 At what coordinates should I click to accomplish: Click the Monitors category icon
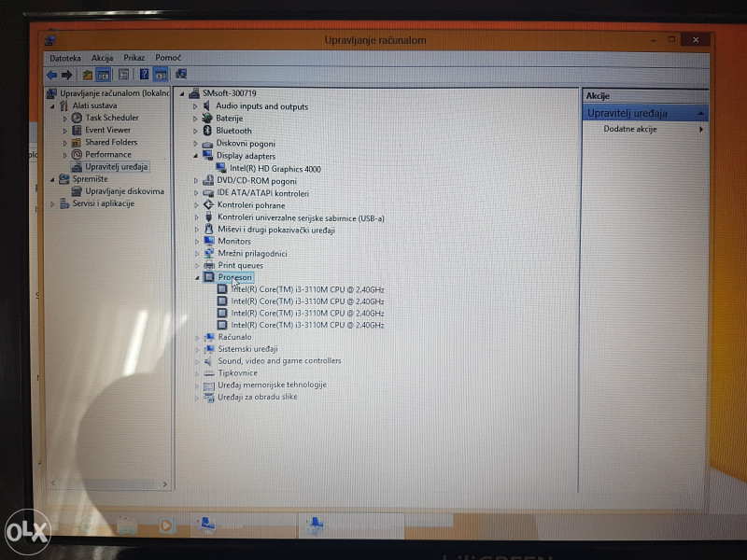208,241
